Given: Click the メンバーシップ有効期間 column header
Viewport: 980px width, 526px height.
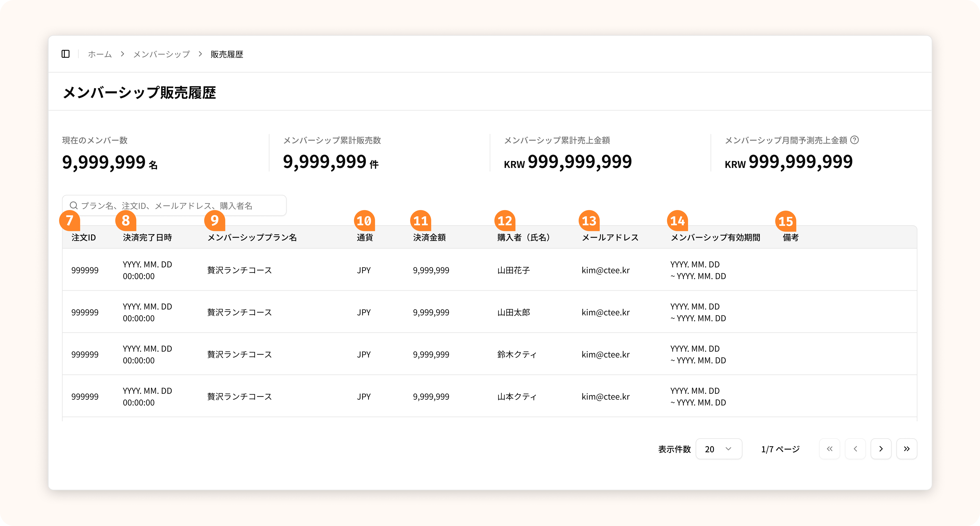Looking at the screenshot, I should [x=715, y=237].
